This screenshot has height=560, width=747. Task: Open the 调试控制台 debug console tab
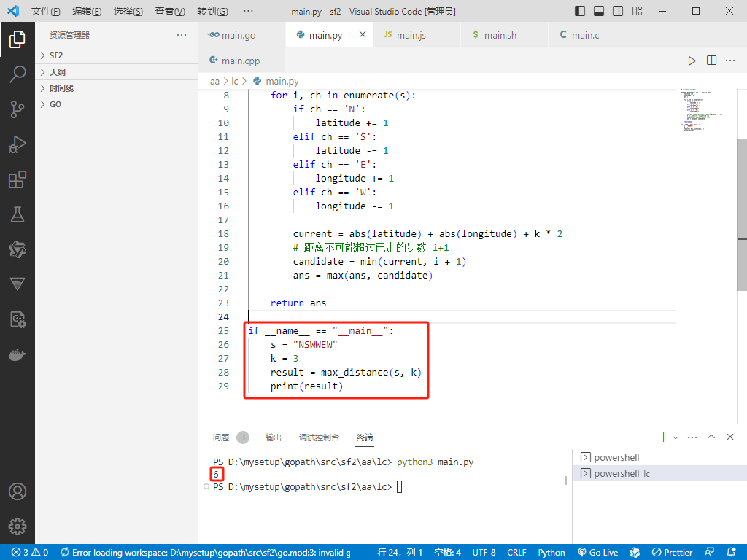(x=319, y=437)
